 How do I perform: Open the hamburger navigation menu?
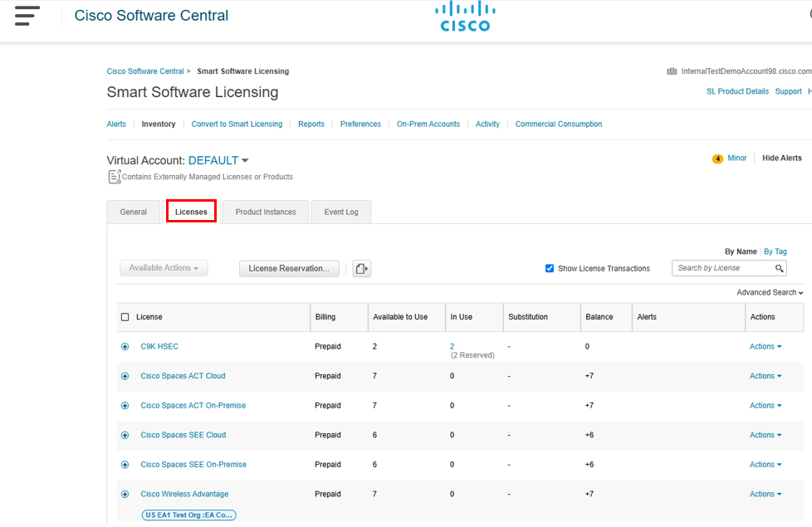pyautogui.click(x=27, y=16)
